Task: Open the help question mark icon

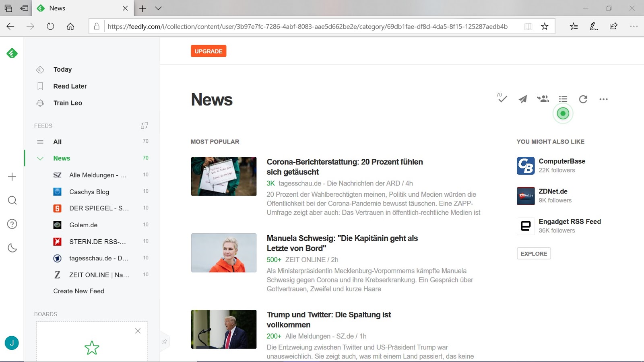Action: click(12, 224)
